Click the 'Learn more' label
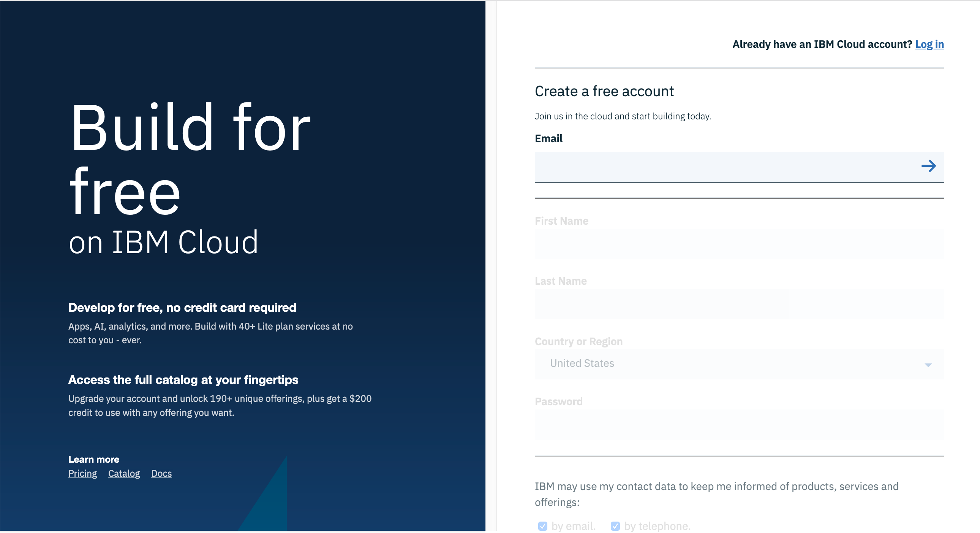 (93, 460)
